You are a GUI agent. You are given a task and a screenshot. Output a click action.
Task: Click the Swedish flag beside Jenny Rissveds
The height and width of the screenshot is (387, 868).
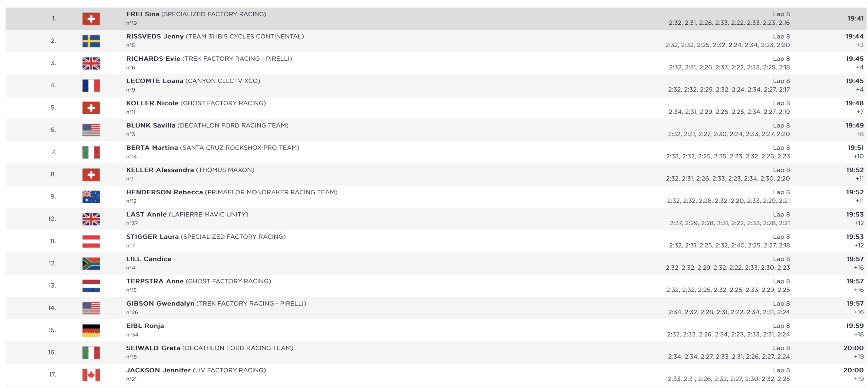(91, 41)
